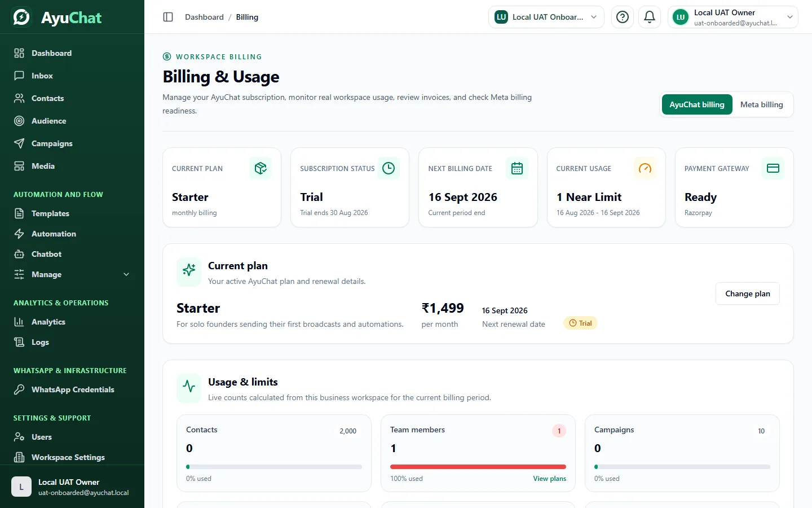
Task: Click the Logs icon in sidebar
Action: click(x=19, y=342)
